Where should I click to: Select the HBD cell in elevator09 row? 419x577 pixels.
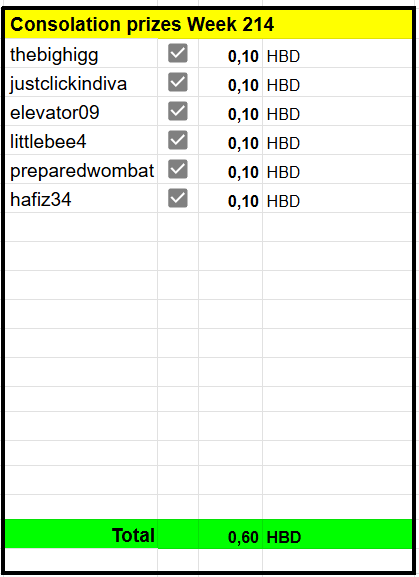(x=337, y=111)
